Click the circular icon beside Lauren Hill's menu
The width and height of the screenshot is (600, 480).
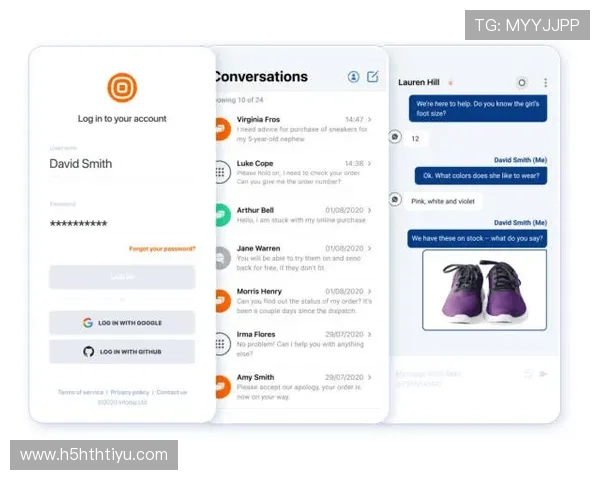[521, 82]
